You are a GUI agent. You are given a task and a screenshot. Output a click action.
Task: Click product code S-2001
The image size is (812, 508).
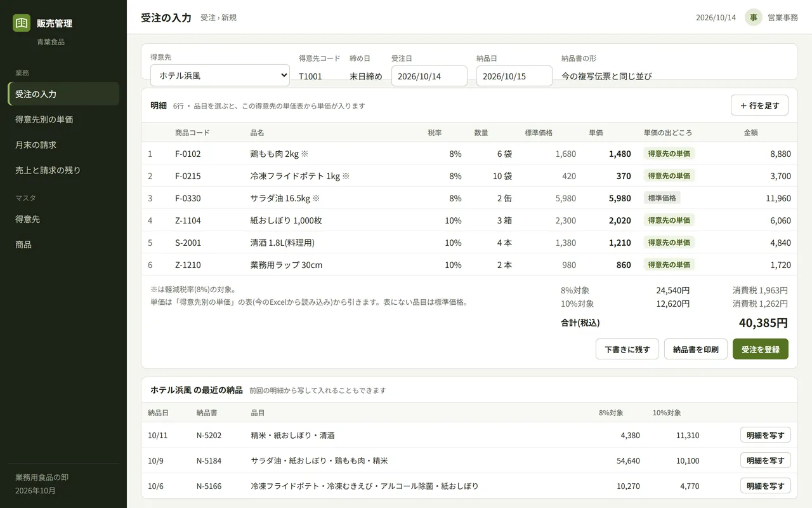188,243
